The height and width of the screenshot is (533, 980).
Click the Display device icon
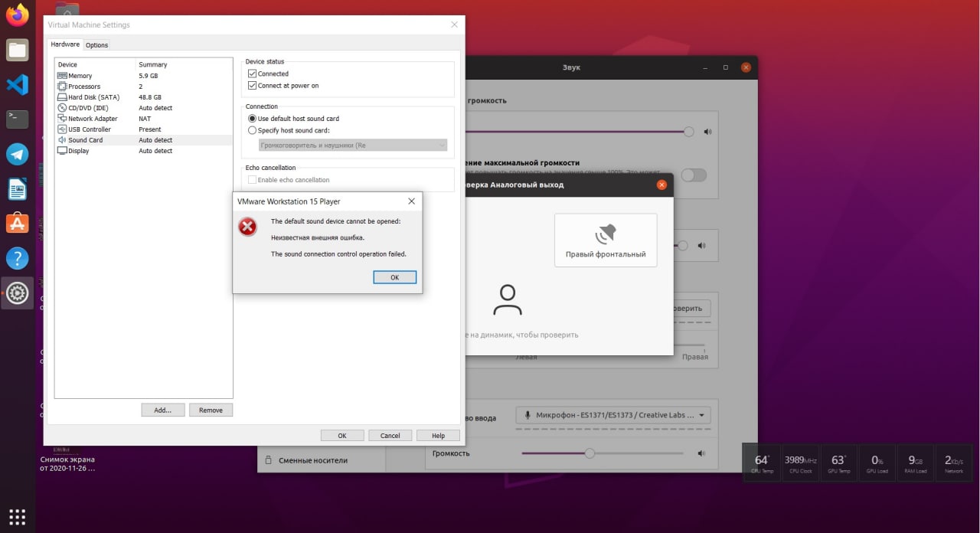(x=62, y=151)
